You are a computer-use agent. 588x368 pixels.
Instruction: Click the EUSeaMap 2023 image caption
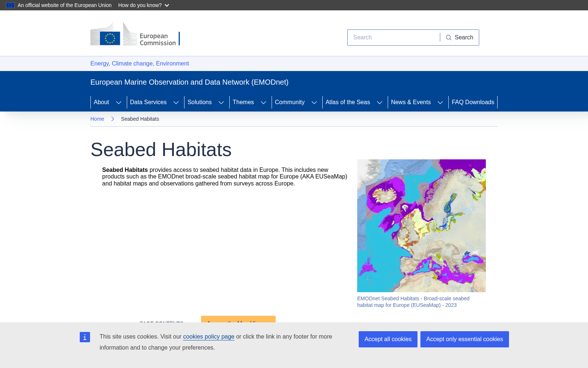coord(413,302)
